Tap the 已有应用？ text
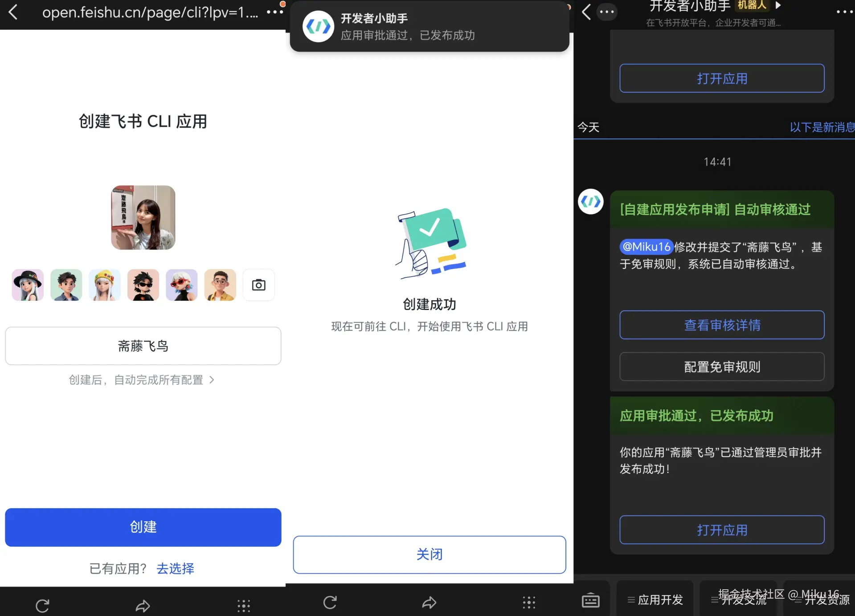This screenshot has width=855, height=616. point(118,569)
